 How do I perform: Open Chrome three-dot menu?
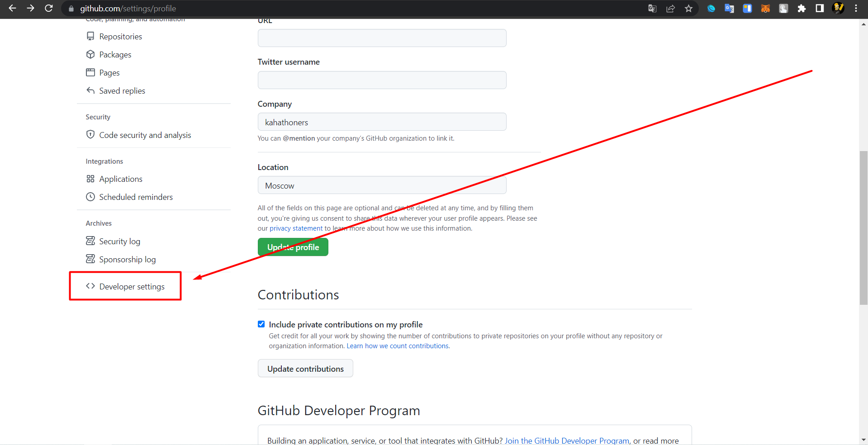[856, 8]
